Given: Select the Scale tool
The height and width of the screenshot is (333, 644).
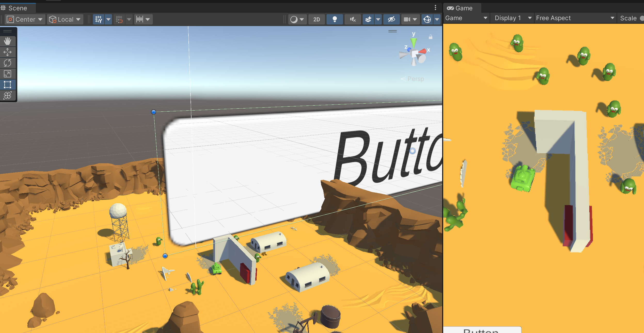Looking at the screenshot, I should 7,74.
